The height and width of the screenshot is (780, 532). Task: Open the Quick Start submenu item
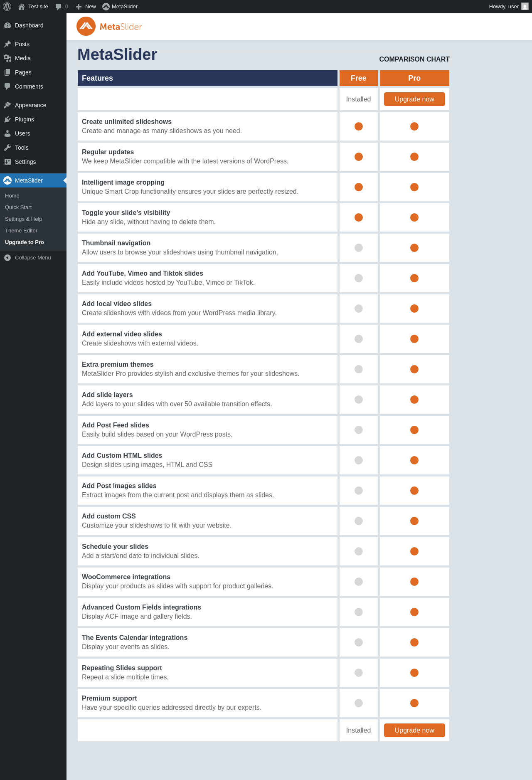18,207
